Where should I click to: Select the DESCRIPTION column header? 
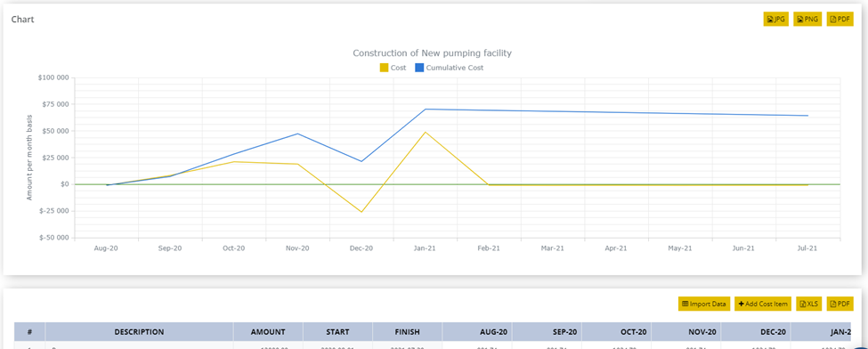coord(139,332)
